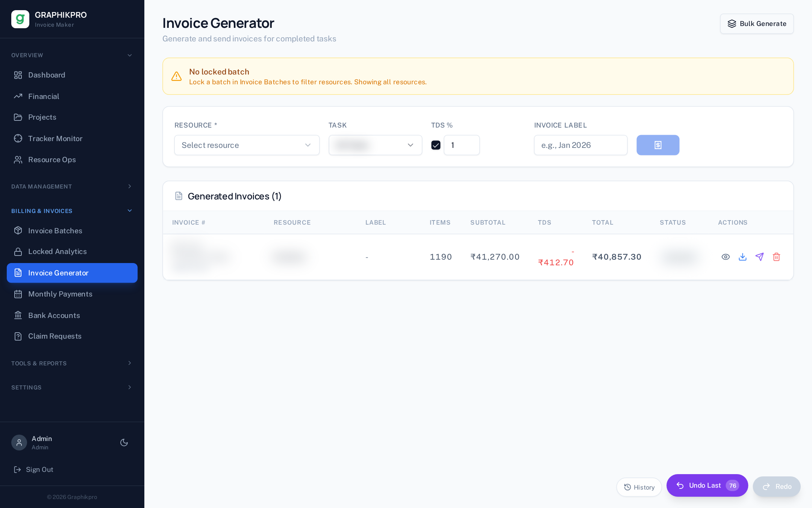
Task: Send the invoice with the paper plane icon
Action: click(x=759, y=257)
